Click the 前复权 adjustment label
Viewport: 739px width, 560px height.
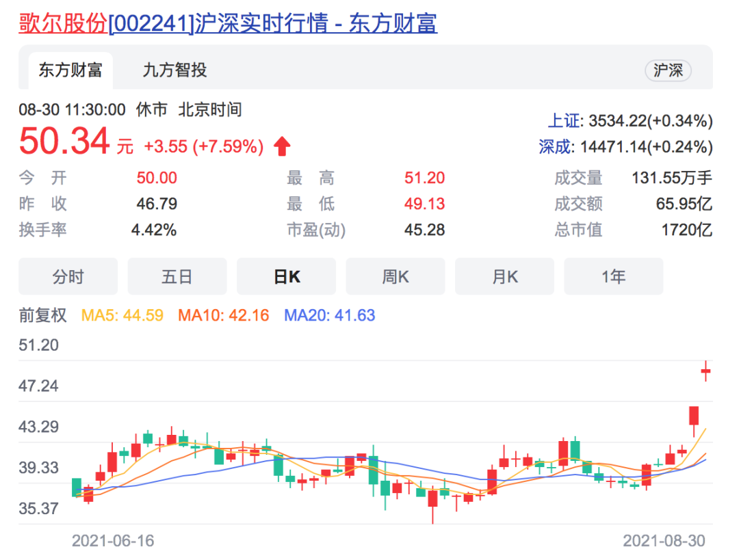pyautogui.click(x=43, y=315)
